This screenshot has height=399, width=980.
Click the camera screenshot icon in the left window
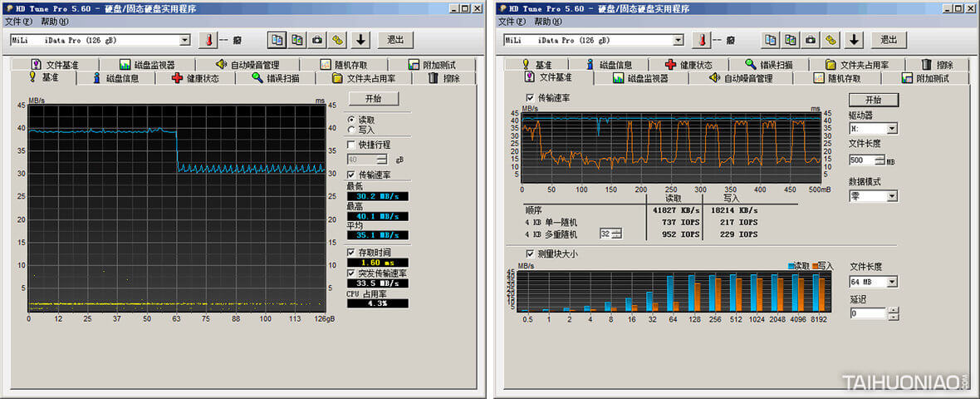click(316, 40)
